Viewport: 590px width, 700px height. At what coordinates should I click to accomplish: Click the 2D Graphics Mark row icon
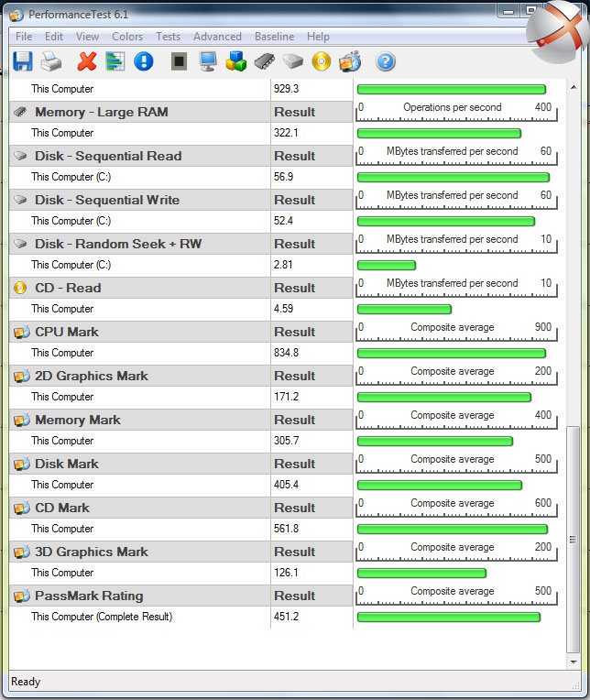pyautogui.click(x=21, y=376)
